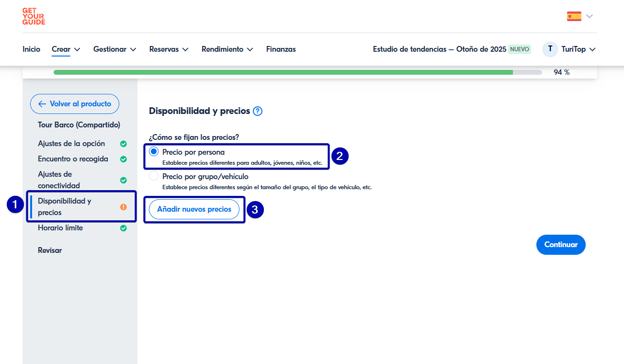Expand the Crear dropdown menu
This screenshot has width=624, height=364.
pyautogui.click(x=66, y=49)
